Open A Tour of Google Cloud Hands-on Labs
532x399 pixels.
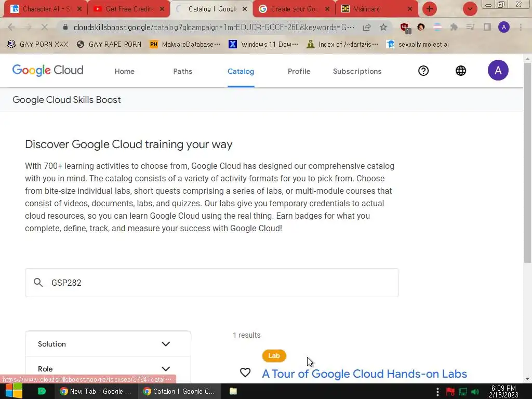[364, 374]
